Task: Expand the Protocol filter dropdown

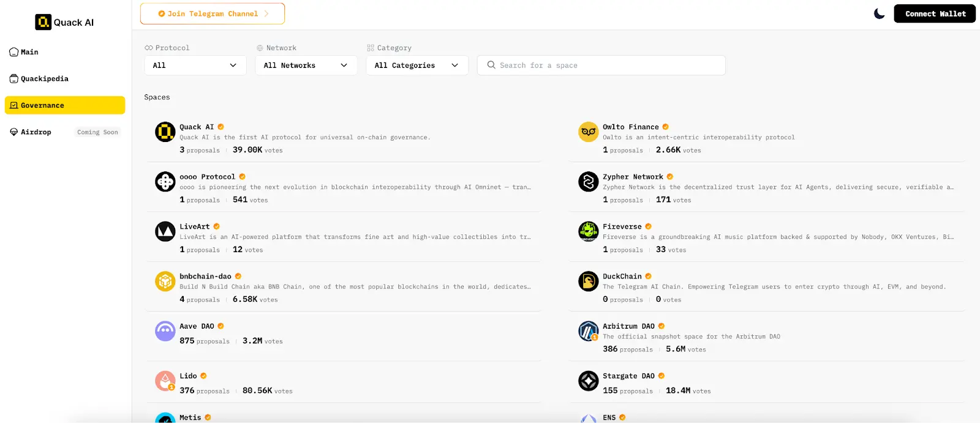Action: point(195,66)
